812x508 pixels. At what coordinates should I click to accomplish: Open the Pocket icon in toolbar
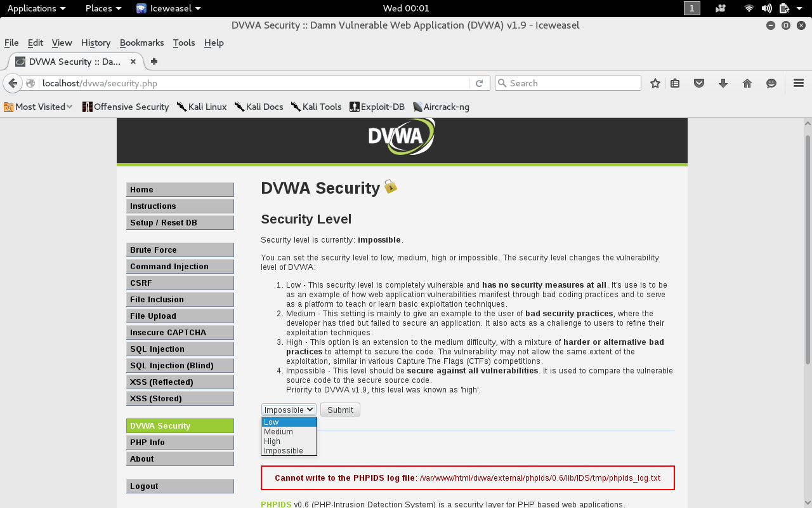699,83
